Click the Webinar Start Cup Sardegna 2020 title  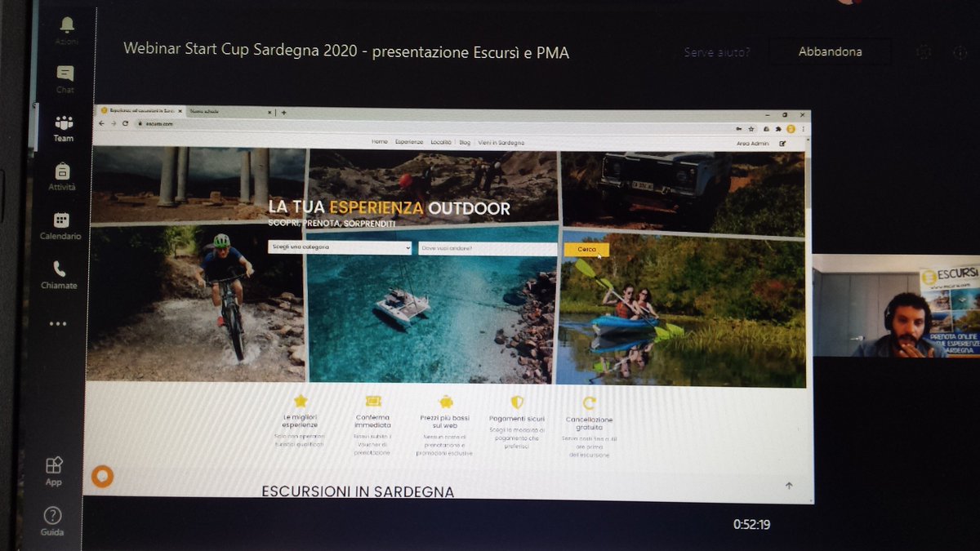click(346, 51)
